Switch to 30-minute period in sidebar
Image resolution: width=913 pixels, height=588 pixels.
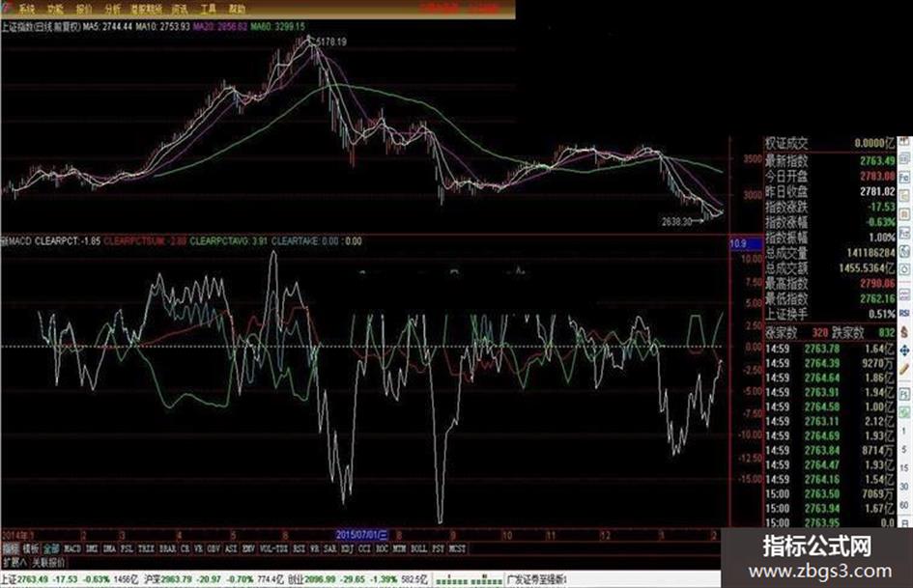click(x=903, y=487)
